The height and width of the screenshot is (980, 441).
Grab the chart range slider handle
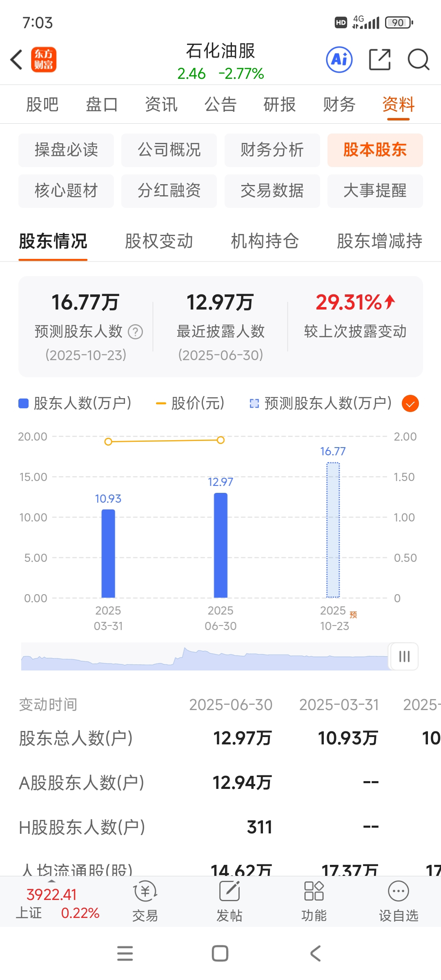[x=404, y=657]
